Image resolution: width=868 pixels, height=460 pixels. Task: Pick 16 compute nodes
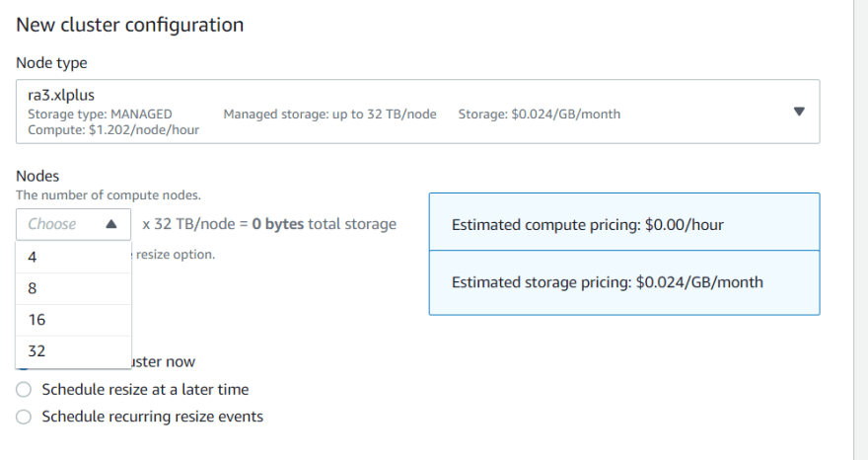click(x=74, y=320)
